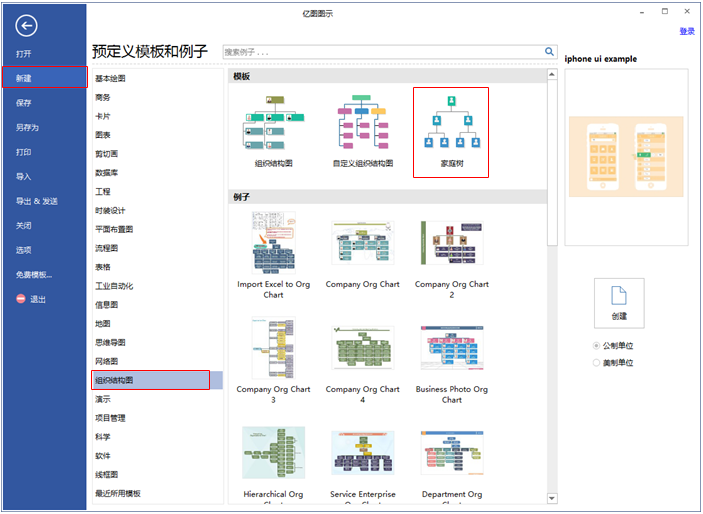
Task: Choose the 组织结构图 category in list
Action: coord(157,380)
